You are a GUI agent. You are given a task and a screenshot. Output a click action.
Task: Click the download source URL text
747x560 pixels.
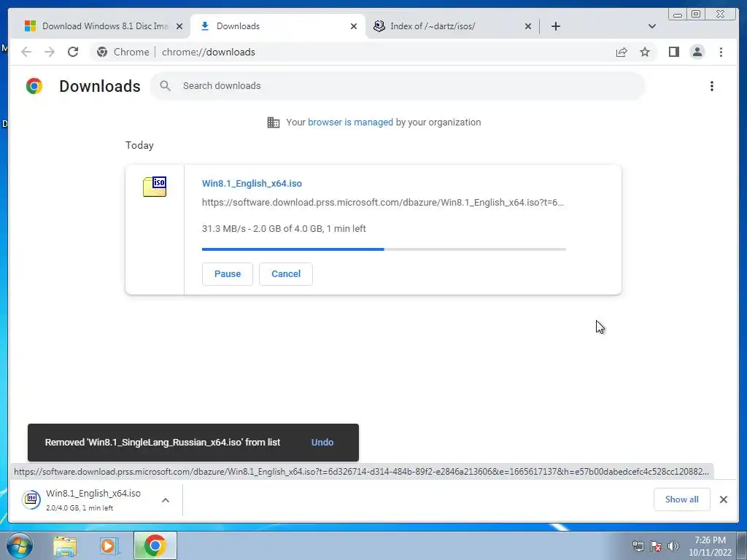382,203
